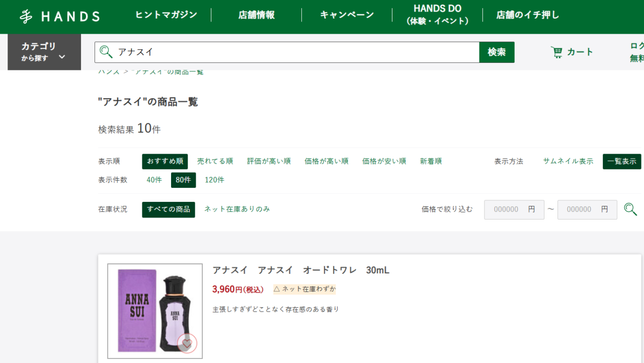Open the Anna Sui perfume product thumbnail
The image size is (644, 363).
[x=155, y=311]
